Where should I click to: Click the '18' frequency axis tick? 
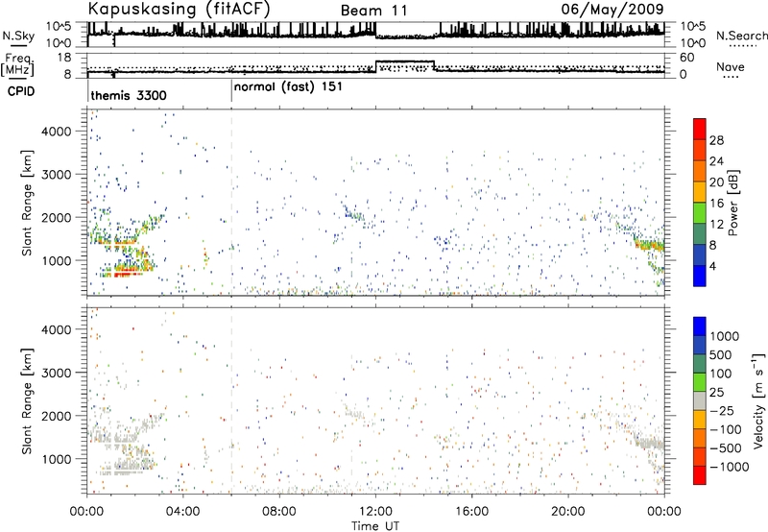coord(64,58)
